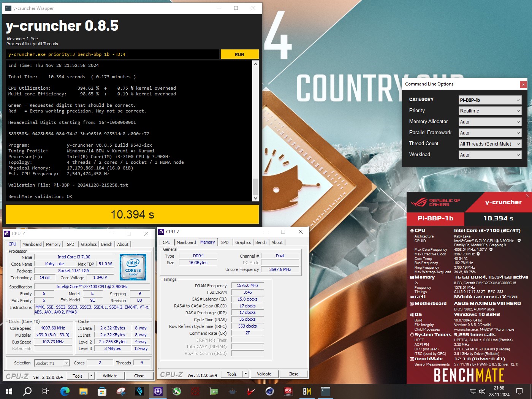Click the Memory section icon in BenchMate panel
The height and width of the screenshot is (399, 532).
412,277
